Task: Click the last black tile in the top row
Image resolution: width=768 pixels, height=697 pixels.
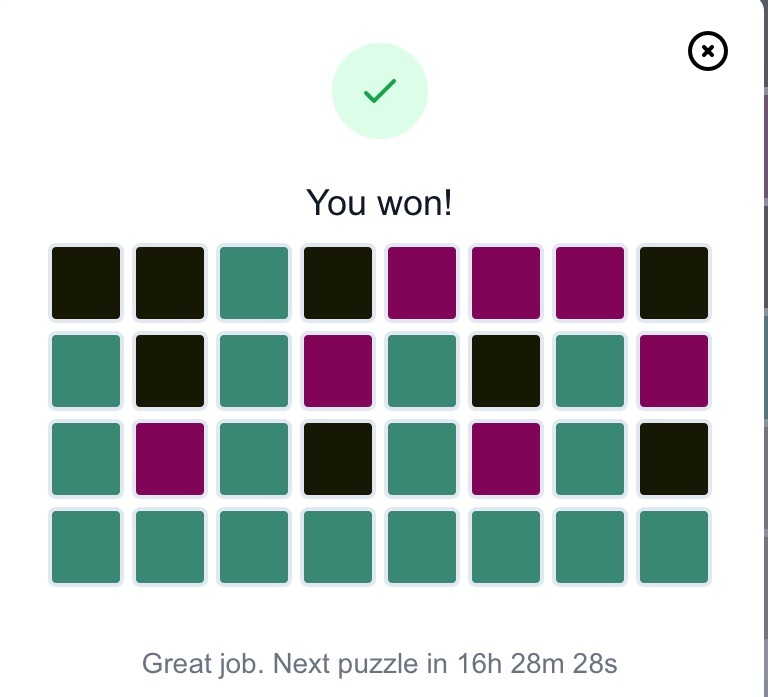Action: (x=673, y=283)
